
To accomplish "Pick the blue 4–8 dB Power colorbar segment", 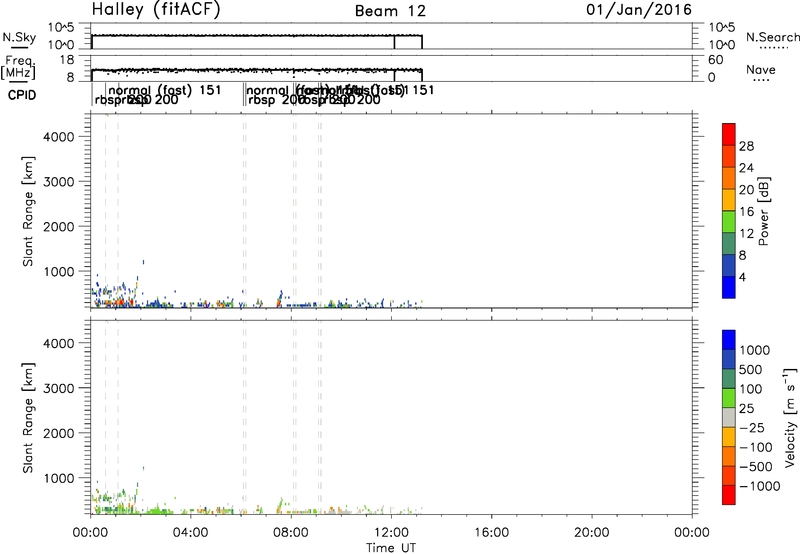I will pyautogui.click(x=729, y=265).
